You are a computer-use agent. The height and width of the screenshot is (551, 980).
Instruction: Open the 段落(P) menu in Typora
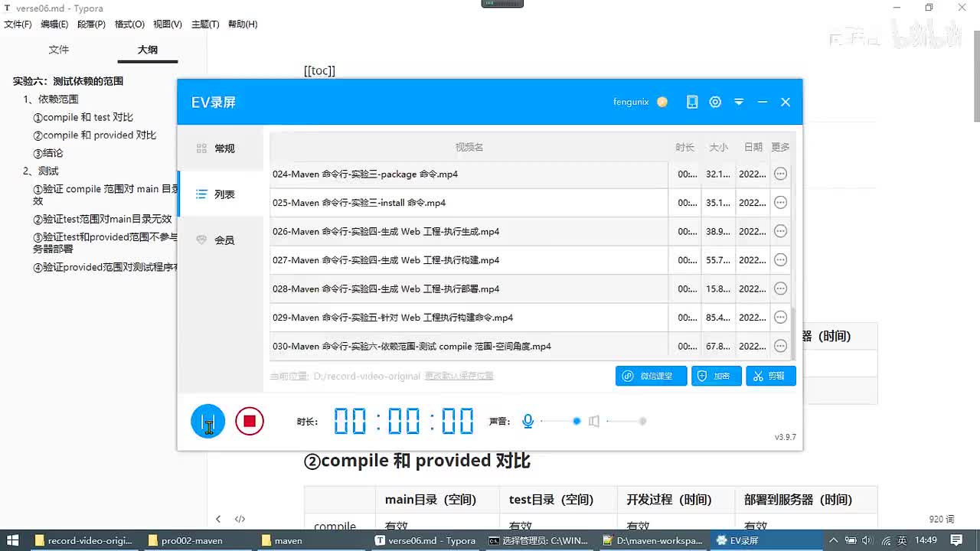(x=91, y=24)
